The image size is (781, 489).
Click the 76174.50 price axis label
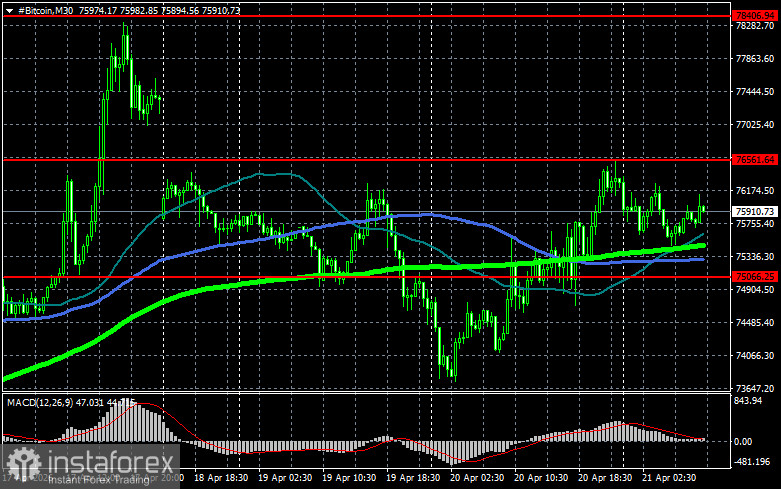(x=755, y=191)
